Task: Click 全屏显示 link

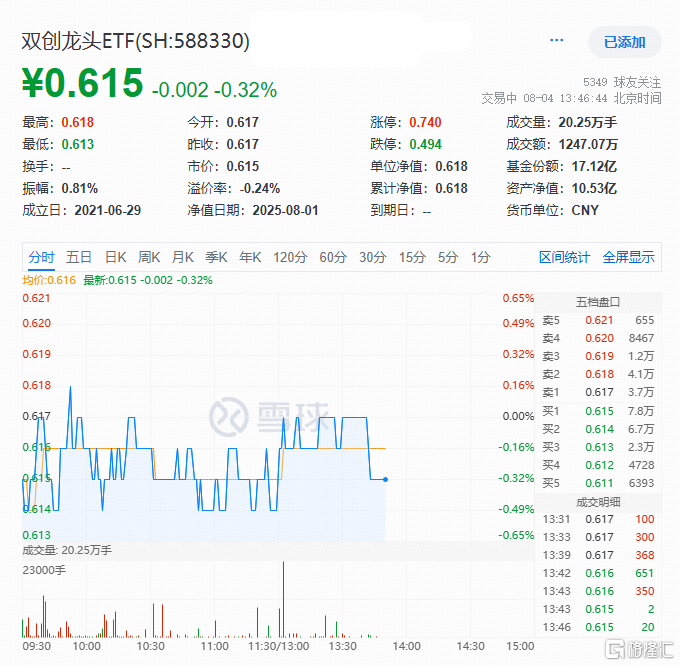Action: tap(628, 257)
